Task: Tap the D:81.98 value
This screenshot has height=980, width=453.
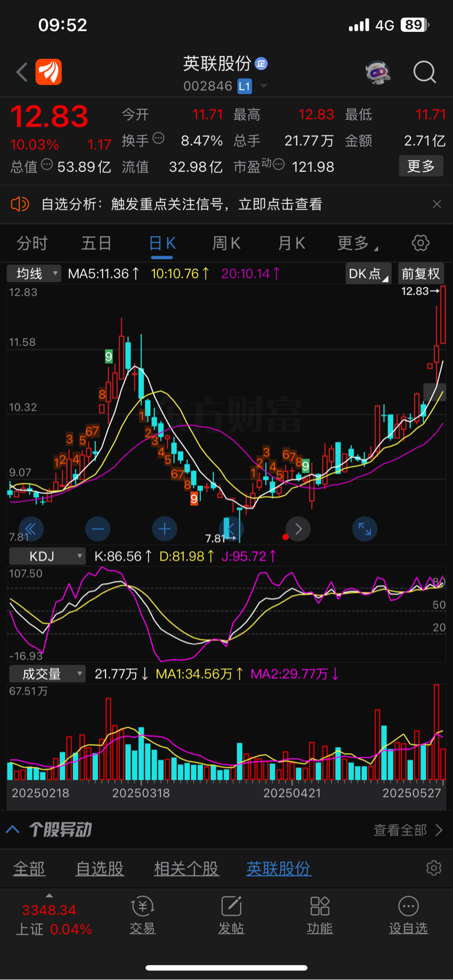Action: click(x=186, y=556)
